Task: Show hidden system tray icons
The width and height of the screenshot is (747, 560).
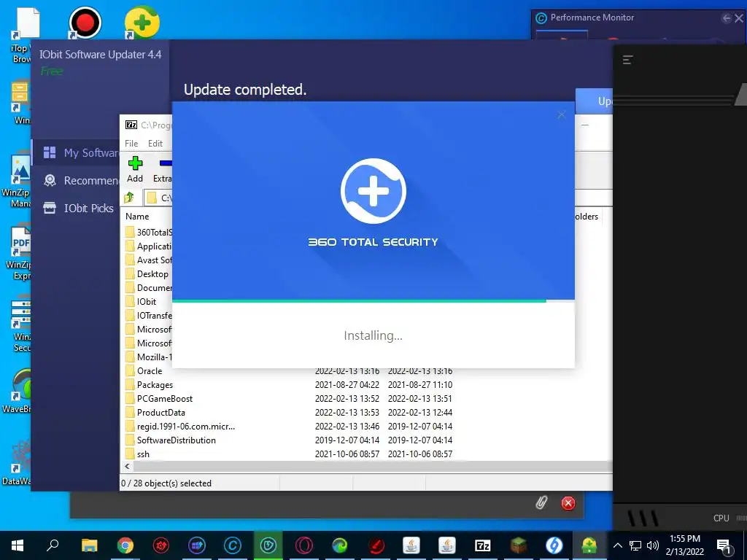Action: click(617, 545)
